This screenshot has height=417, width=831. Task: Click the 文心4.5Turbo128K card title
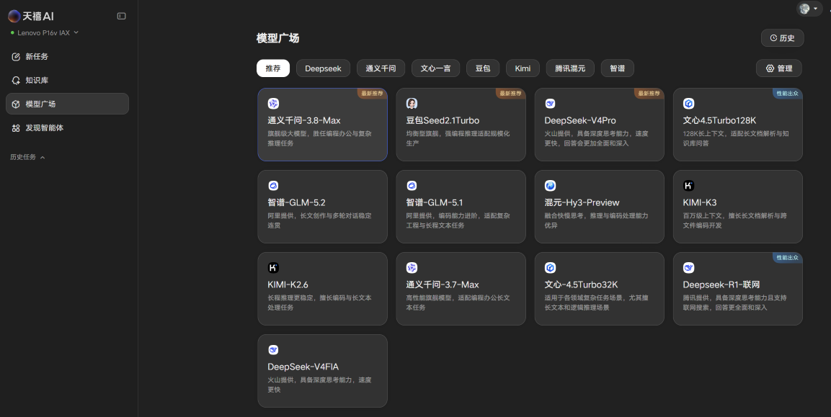click(719, 121)
